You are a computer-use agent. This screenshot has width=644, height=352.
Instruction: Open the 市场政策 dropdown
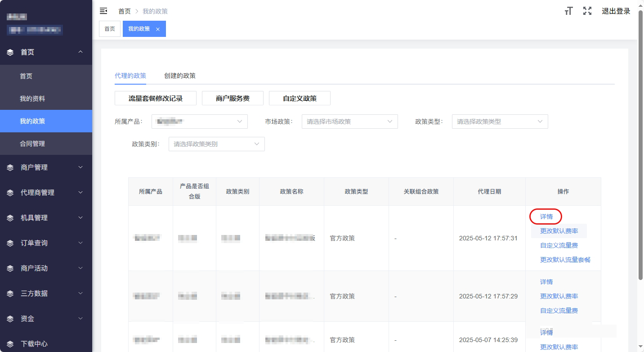coord(349,122)
